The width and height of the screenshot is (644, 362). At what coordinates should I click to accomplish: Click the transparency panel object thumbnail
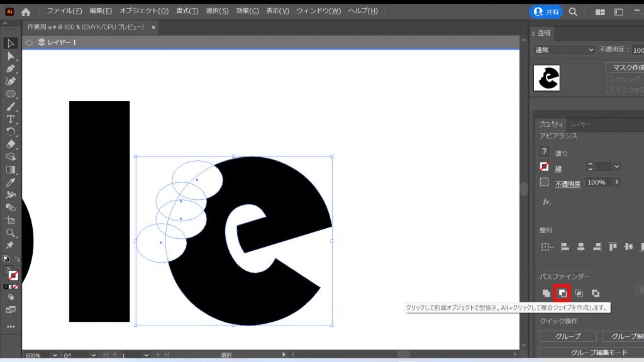tap(547, 77)
